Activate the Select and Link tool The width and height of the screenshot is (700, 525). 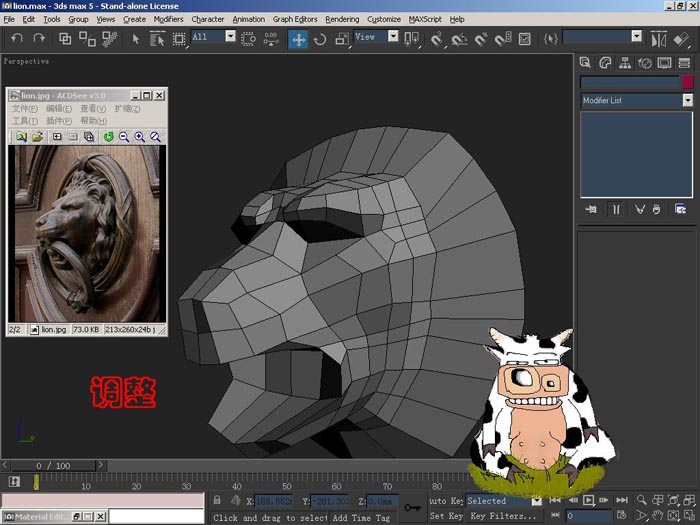[65, 39]
